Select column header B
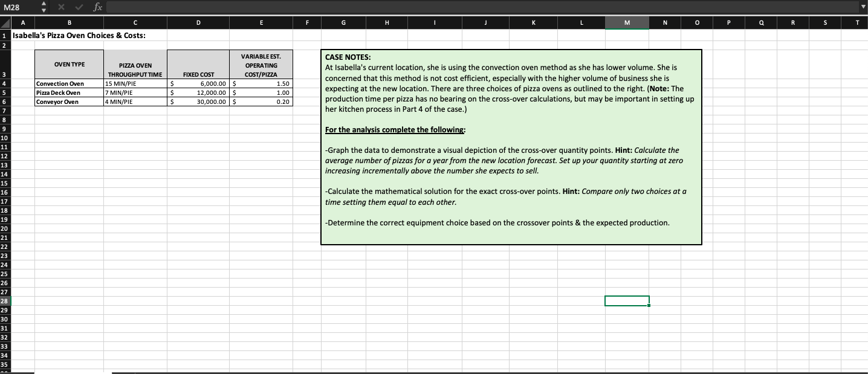Screen dimensions: 868x374 [x=69, y=24]
